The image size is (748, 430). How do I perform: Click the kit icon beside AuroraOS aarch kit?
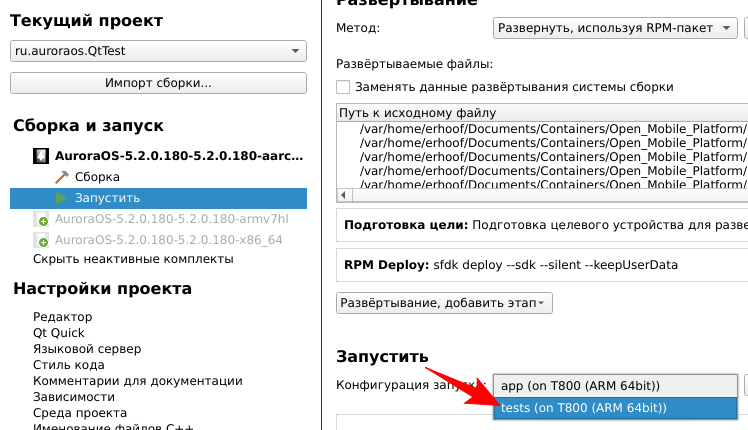pyautogui.click(x=41, y=156)
